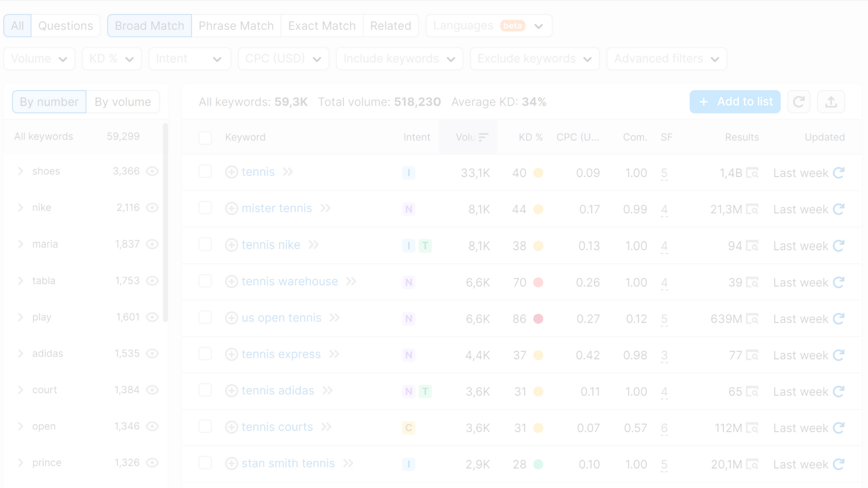Refresh stan smith tennis row metrics icon

point(839,465)
